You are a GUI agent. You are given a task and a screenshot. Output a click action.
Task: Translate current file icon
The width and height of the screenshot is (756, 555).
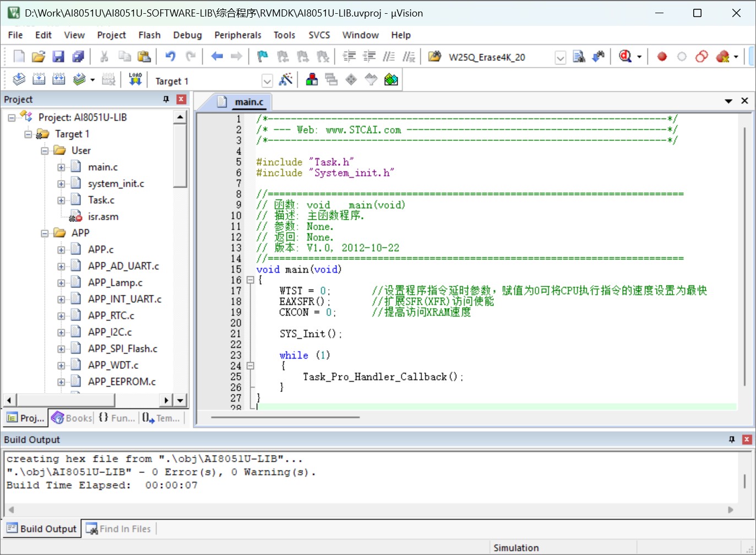coord(19,80)
